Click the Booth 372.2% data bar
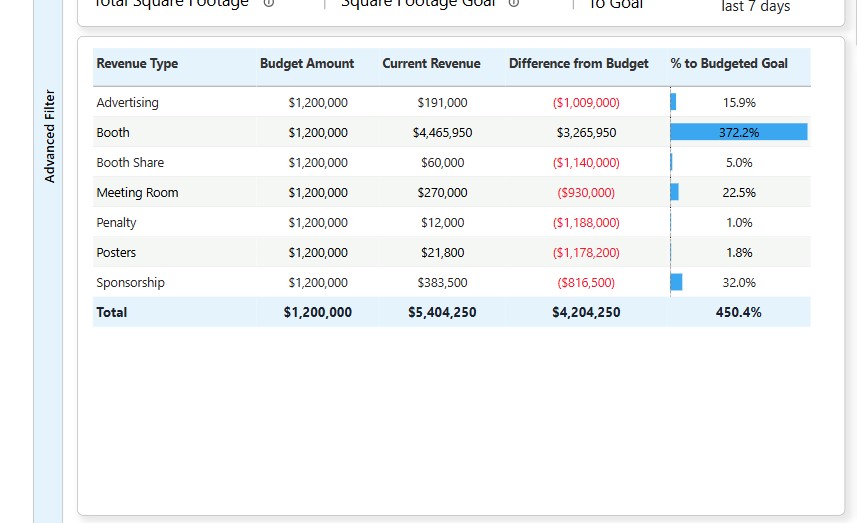This screenshot has width=857, height=523. [x=739, y=132]
